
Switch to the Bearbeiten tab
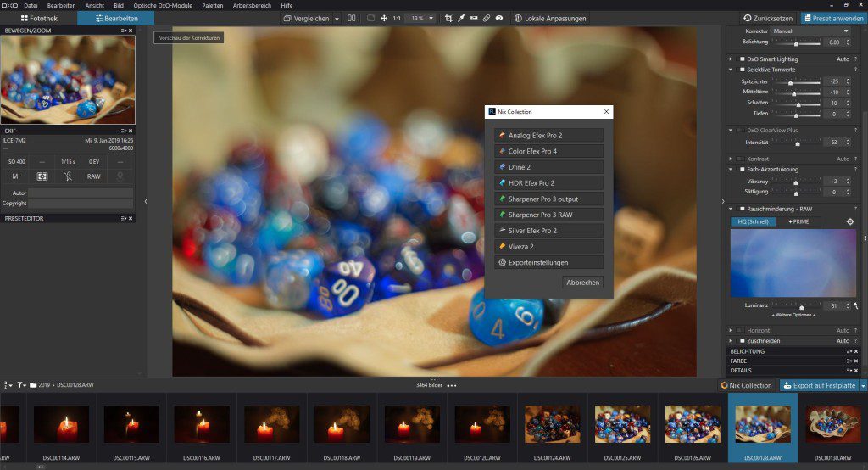pyautogui.click(x=116, y=19)
